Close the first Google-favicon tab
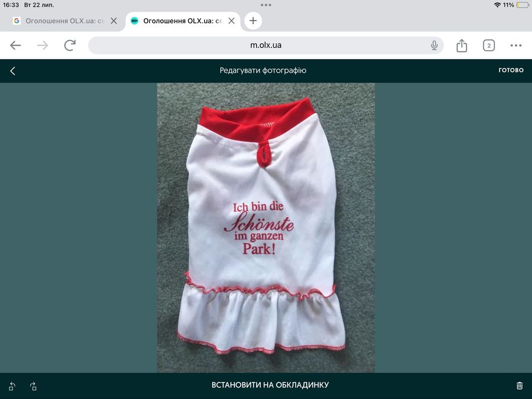This screenshot has height=399, width=532. pyautogui.click(x=114, y=21)
